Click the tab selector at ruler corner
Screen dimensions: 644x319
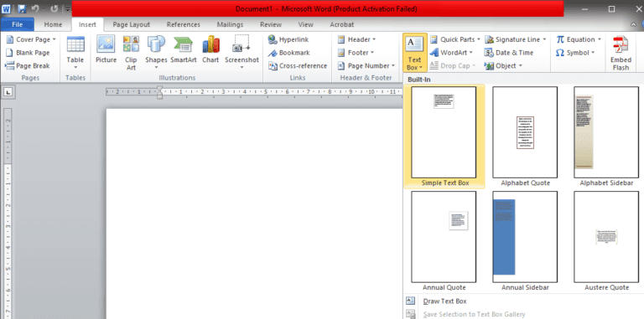(8, 93)
